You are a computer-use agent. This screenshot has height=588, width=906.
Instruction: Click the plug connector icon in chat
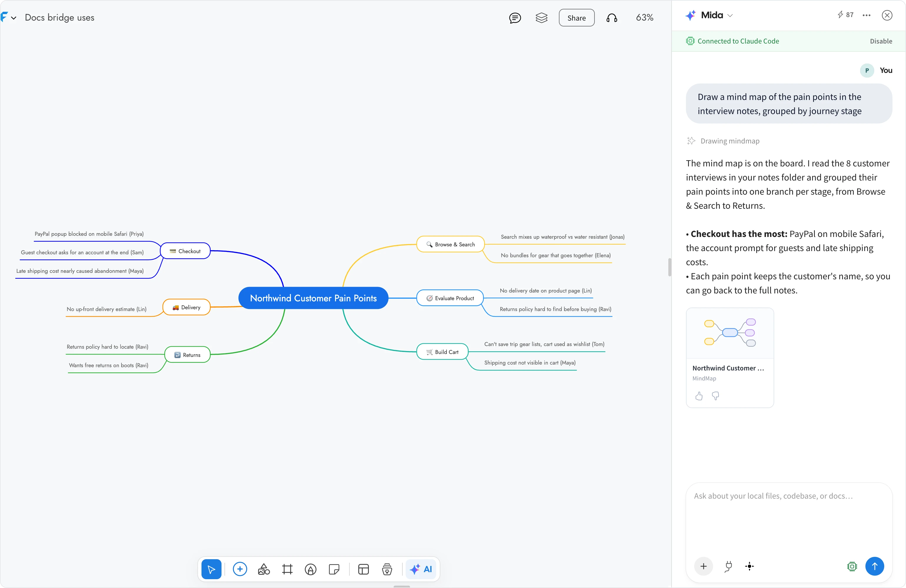[728, 566]
